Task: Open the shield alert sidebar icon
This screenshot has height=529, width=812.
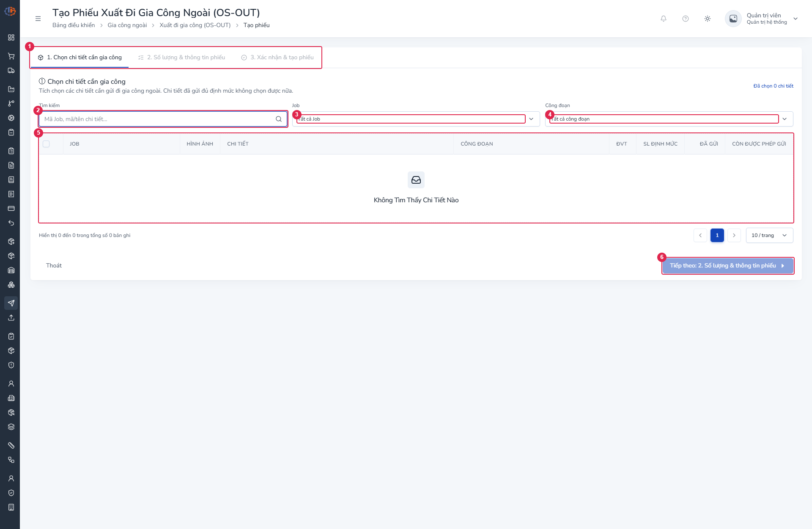Action: coord(11,365)
